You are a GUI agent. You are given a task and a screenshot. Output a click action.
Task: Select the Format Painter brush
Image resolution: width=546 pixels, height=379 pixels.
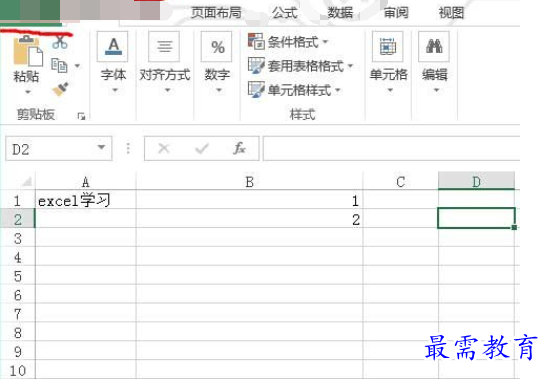(60, 89)
